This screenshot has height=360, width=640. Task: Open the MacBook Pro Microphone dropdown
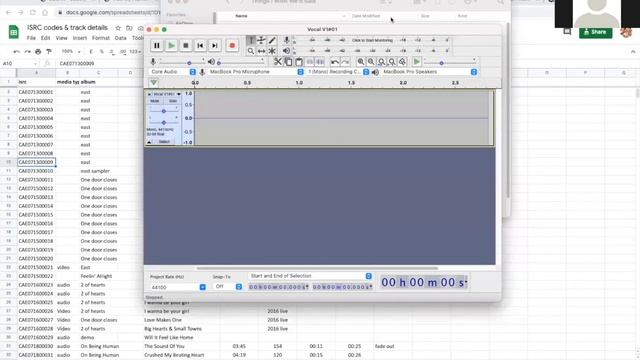coord(256,72)
